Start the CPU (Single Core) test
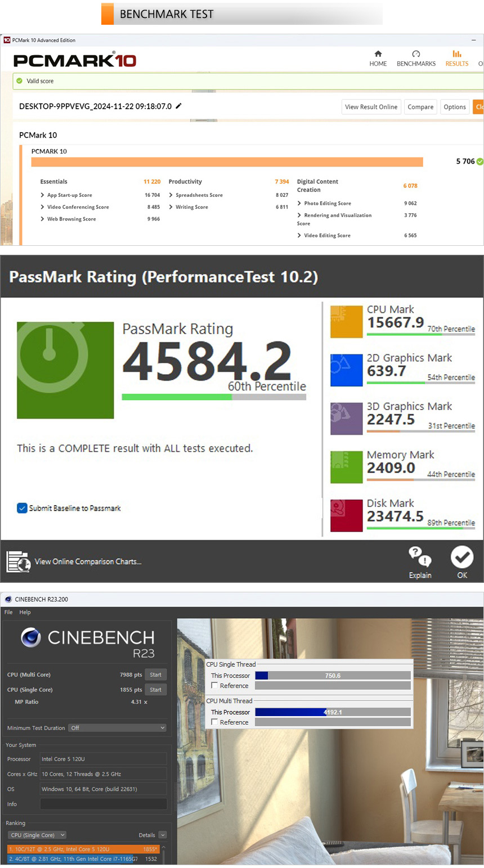Viewport: 484px width, 868px height. click(x=156, y=690)
